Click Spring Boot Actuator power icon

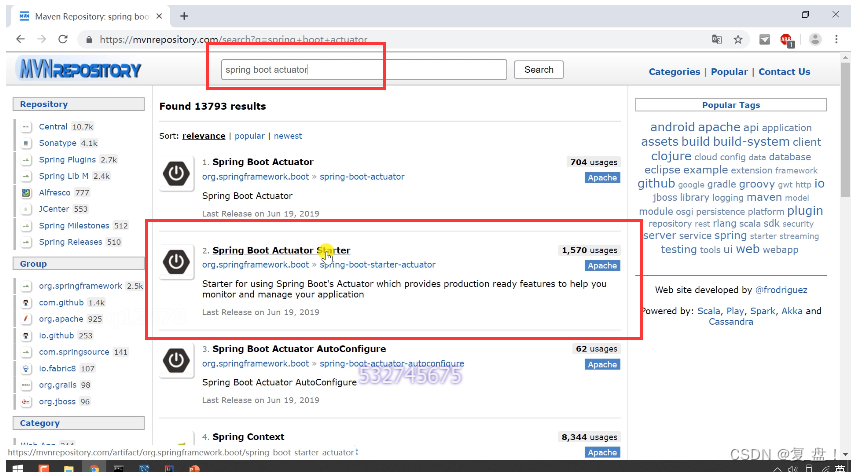[x=176, y=174]
